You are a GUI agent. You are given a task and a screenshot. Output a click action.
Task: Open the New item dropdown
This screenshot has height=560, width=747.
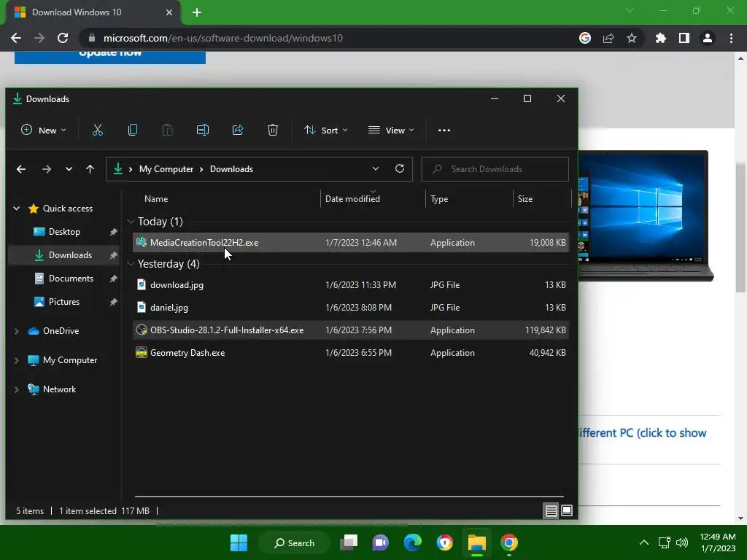(44, 130)
